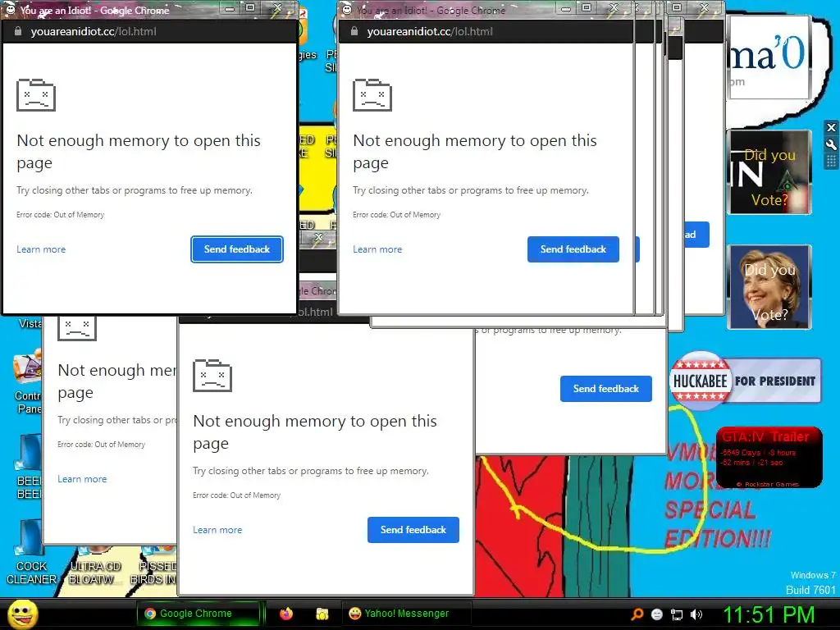840x630 pixels.
Task: Click the smiley favicon in upper-right window title
Action: point(347,10)
